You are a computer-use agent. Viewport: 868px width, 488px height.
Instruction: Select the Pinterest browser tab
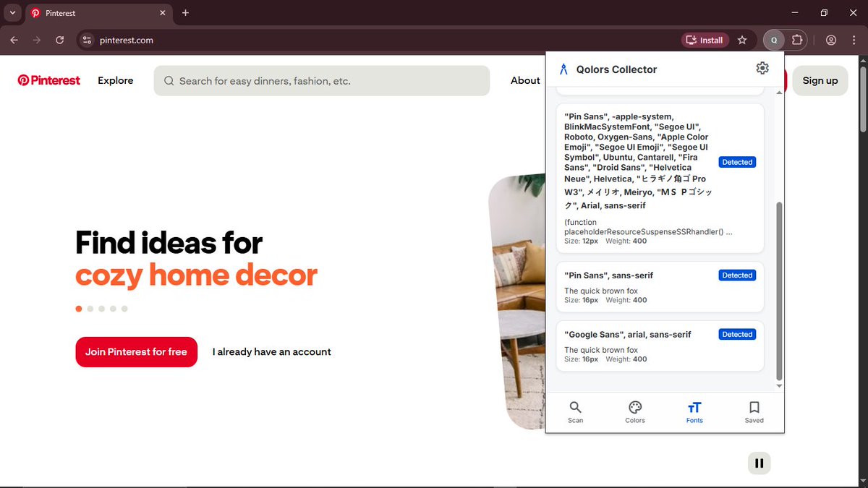(x=99, y=13)
